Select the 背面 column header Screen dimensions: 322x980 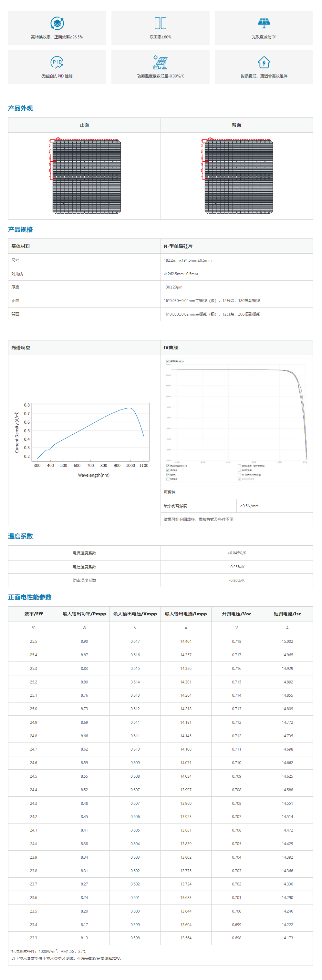click(236, 125)
